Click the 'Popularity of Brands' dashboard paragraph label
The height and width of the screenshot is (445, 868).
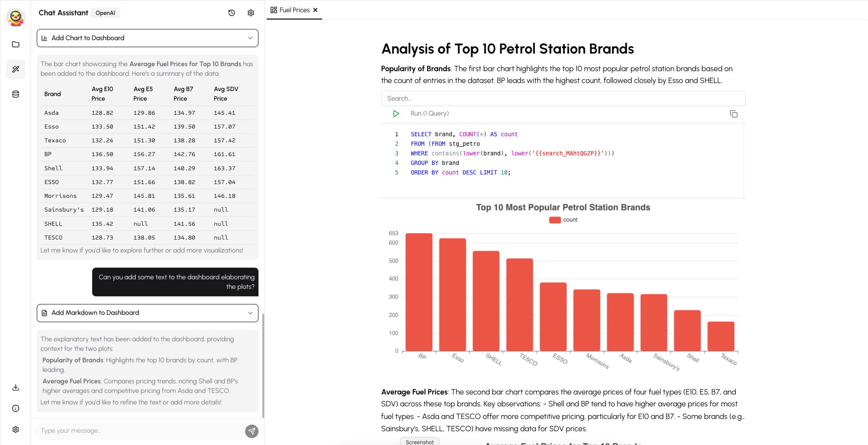tap(416, 69)
